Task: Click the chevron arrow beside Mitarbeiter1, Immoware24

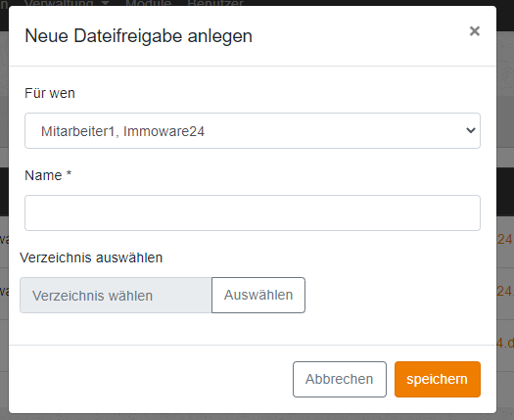Action: point(471,130)
